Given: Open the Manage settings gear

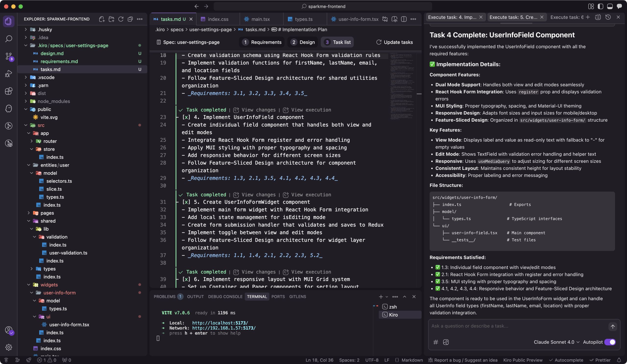Looking at the screenshot, I should (9, 347).
